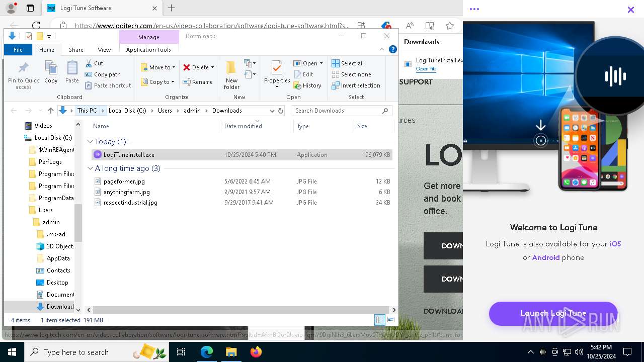Switch to the Share ribbon tab
The image size is (644, 362).
coord(76,50)
